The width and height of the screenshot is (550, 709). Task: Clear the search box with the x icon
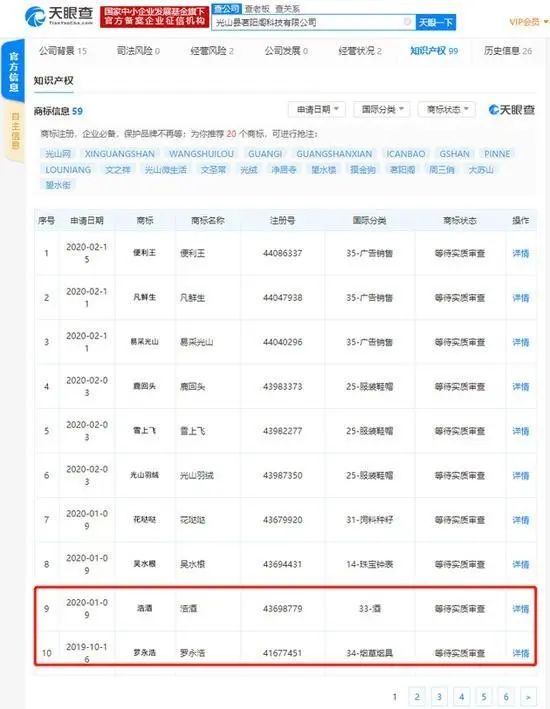tap(407, 22)
